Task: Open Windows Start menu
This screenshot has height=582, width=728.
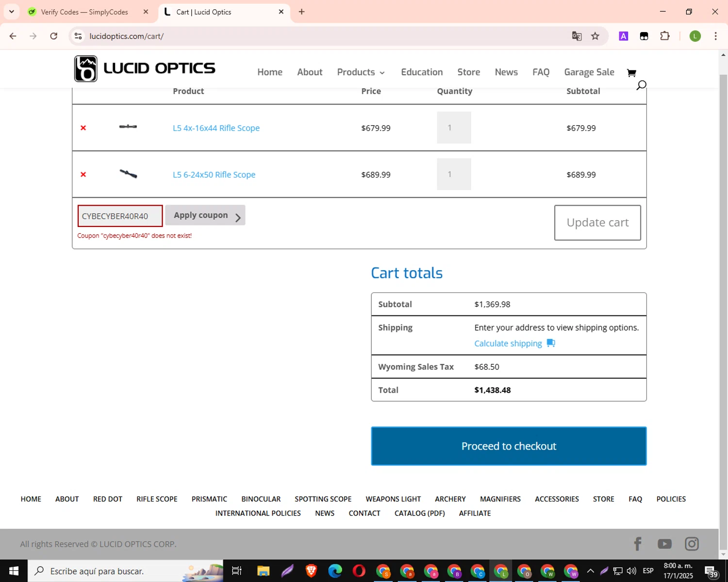Action: coord(14,571)
